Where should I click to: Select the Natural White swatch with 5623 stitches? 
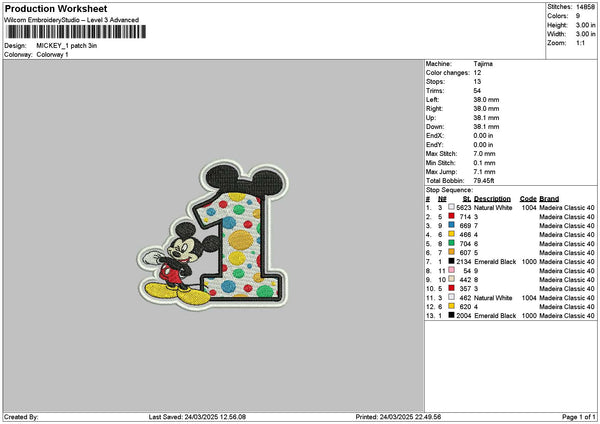coord(452,207)
